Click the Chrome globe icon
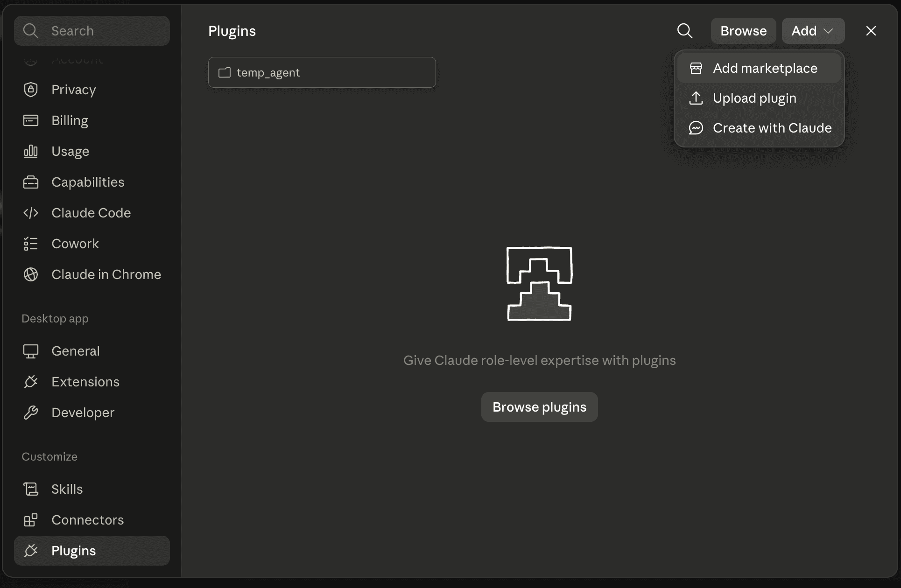This screenshot has width=901, height=588. [31, 274]
